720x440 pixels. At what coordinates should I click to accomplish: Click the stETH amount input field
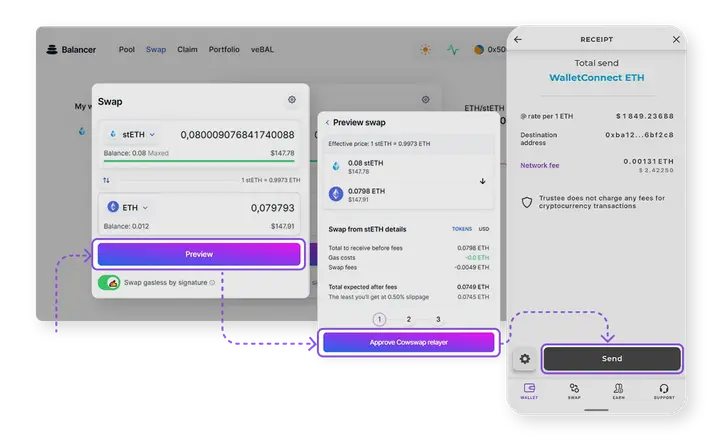(x=235, y=134)
